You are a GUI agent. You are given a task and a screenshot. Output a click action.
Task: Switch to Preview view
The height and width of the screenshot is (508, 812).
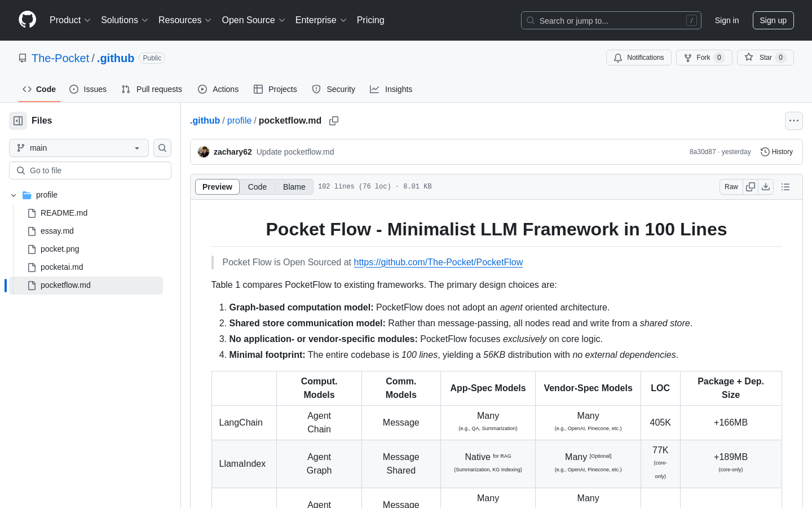click(x=217, y=187)
